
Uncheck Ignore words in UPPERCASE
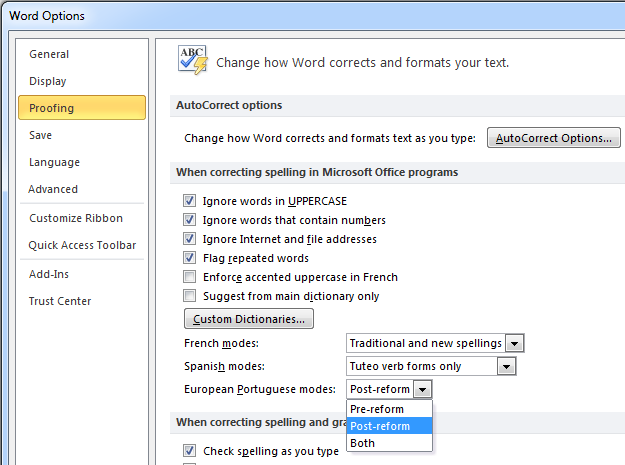tap(189, 200)
